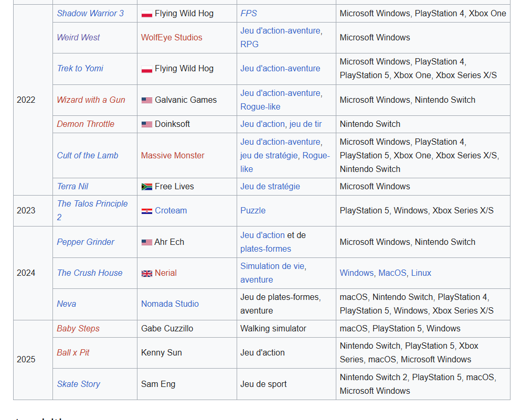Click the platforms text in Talos Principle 2 row
This screenshot has width=521, height=420.
[417, 210]
